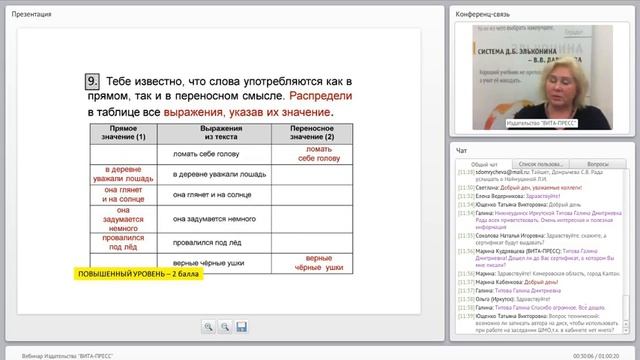Open the Общий чат tab

pyautogui.click(x=484, y=164)
